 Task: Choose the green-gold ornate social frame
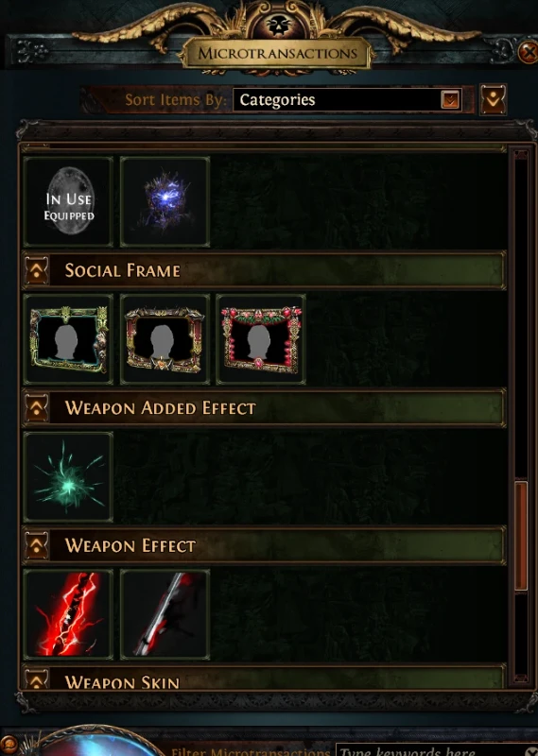pyautogui.click(x=68, y=339)
